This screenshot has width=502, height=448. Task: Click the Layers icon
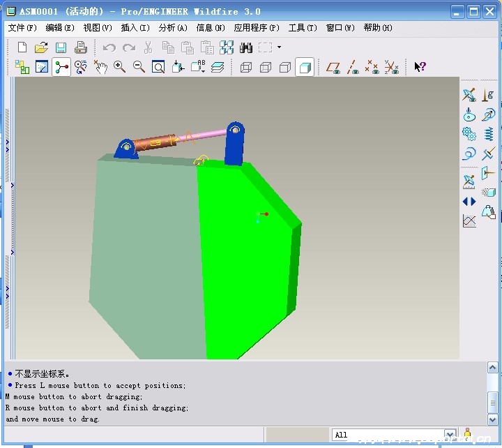pos(218,67)
